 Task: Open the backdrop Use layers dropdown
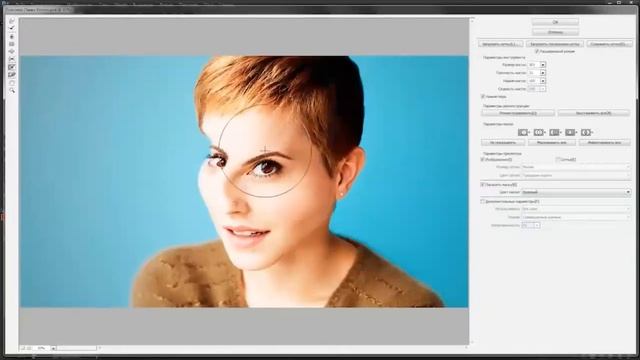[x=576, y=209]
